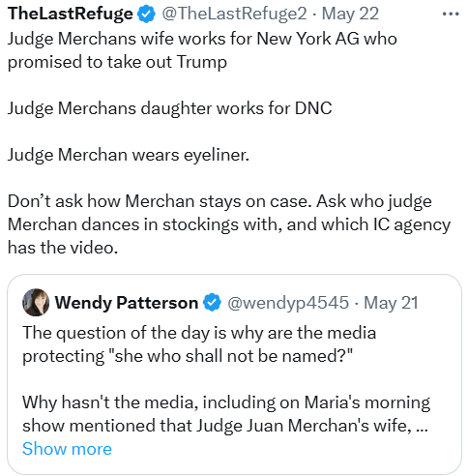This screenshot has height=476, width=468.
Task: Click the 'promised to take out Trump' line
Action: coord(117,62)
